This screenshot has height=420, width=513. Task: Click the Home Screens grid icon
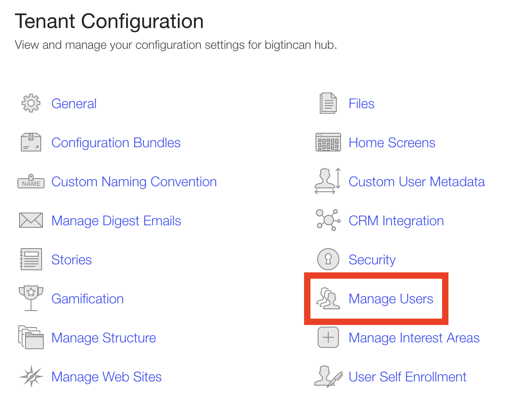(328, 143)
